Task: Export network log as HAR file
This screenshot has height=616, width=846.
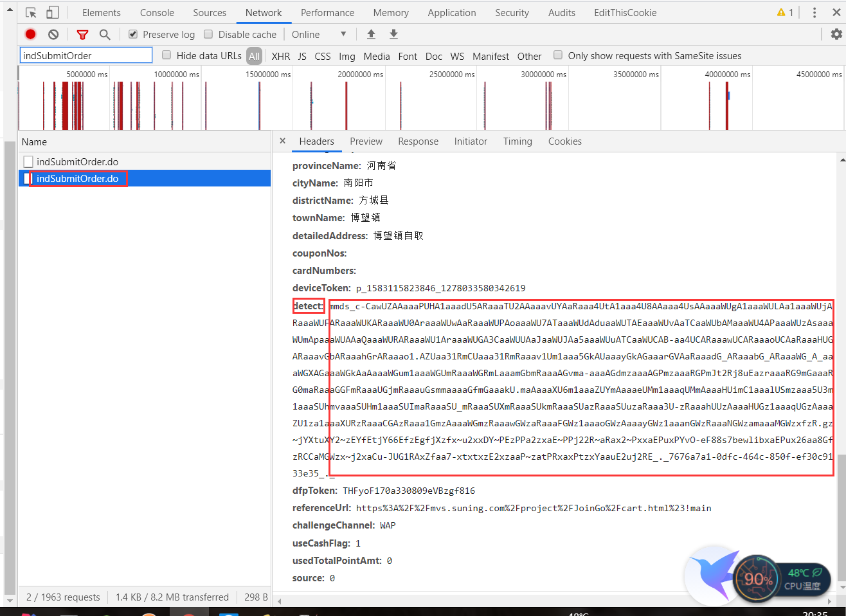Action: point(393,33)
